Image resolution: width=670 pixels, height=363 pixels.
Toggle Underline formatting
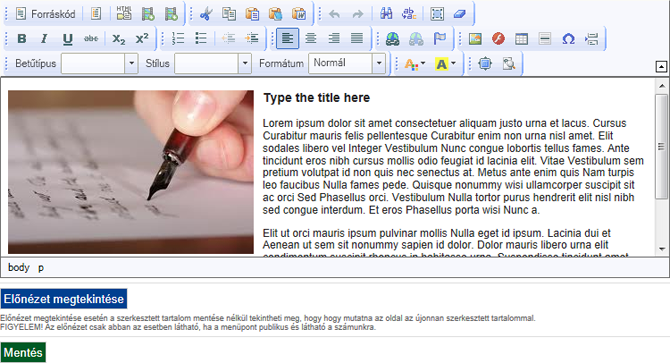pos(68,39)
